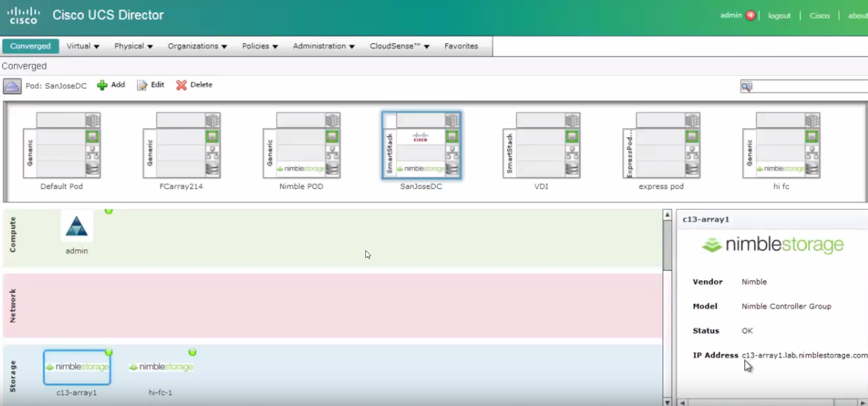Viewport: 868px width, 406px height.
Task: Expand the Virtual menu dropdown
Action: pos(83,46)
